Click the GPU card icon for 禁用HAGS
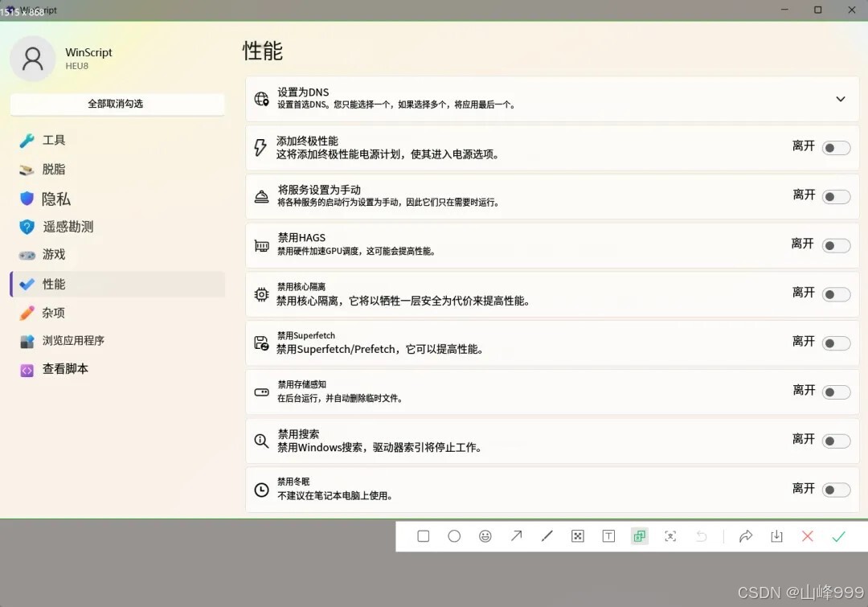Image resolution: width=868 pixels, height=607 pixels. tap(261, 245)
